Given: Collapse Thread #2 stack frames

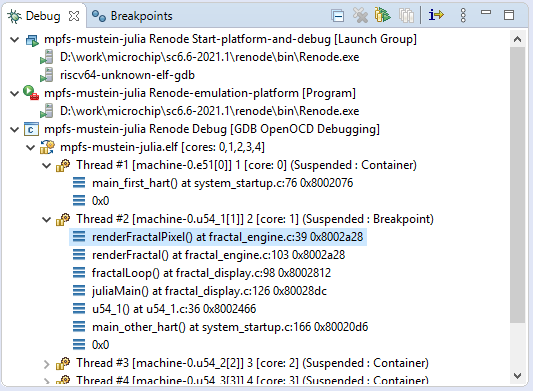Looking at the screenshot, I should click(x=47, y=220).
